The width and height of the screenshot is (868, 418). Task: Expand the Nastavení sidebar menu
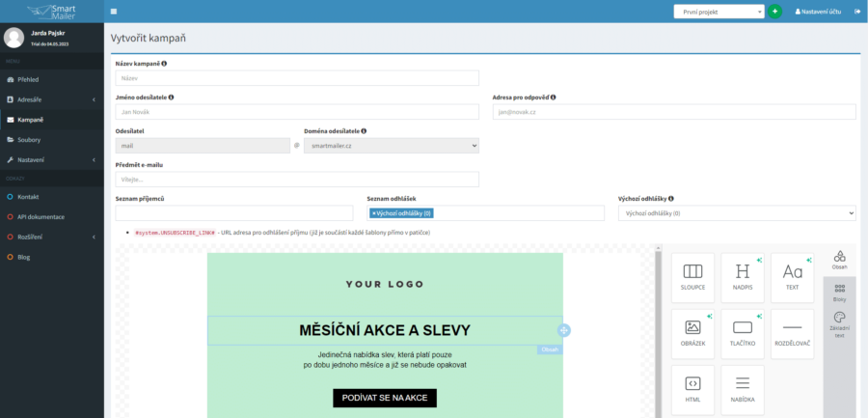coord(52,159)
